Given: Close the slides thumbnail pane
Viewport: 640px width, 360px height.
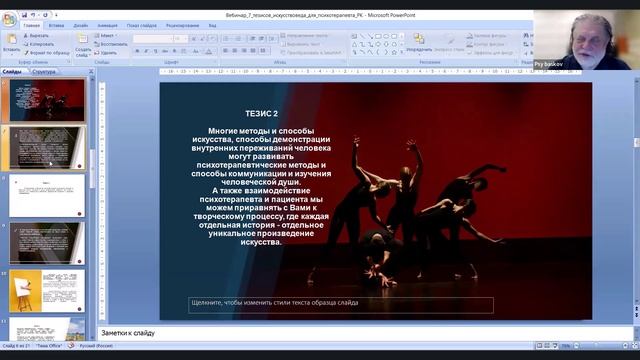Looking at the screenshot, I should click(91, 71).
